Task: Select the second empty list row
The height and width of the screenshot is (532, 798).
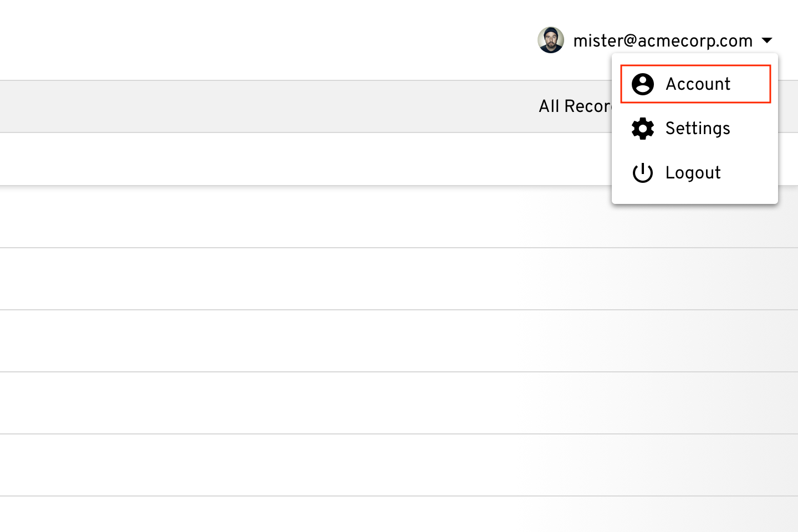Action: pos(399,279)
